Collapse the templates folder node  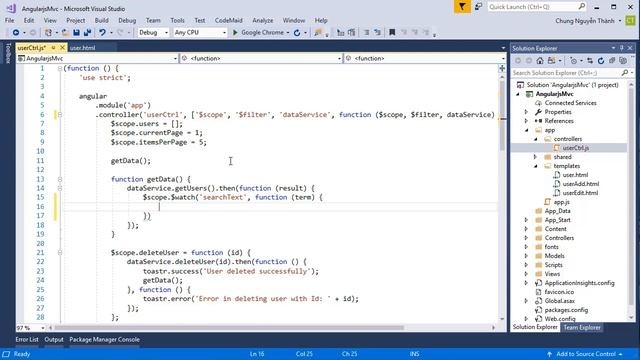(x=536, y=166)
